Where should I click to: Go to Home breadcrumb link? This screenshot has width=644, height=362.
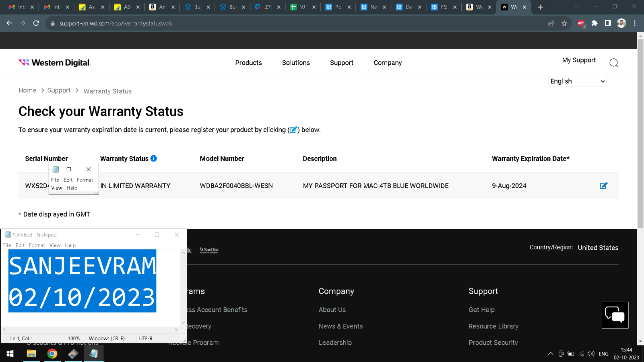pyautogui.click(x=27, y=90)
